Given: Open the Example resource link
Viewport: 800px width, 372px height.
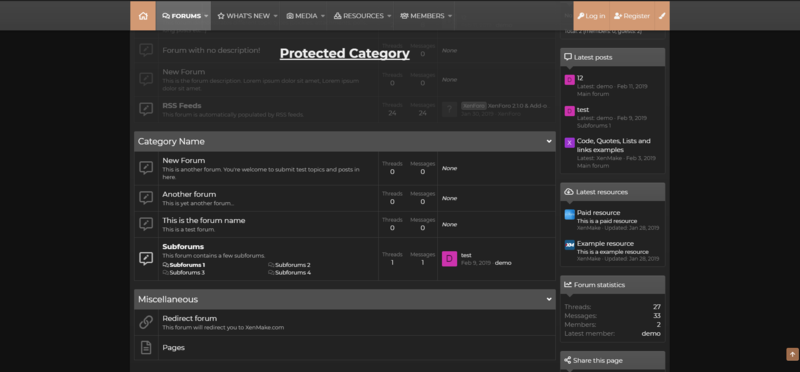Looking at the screenshot, I should [x=605, y=243].
